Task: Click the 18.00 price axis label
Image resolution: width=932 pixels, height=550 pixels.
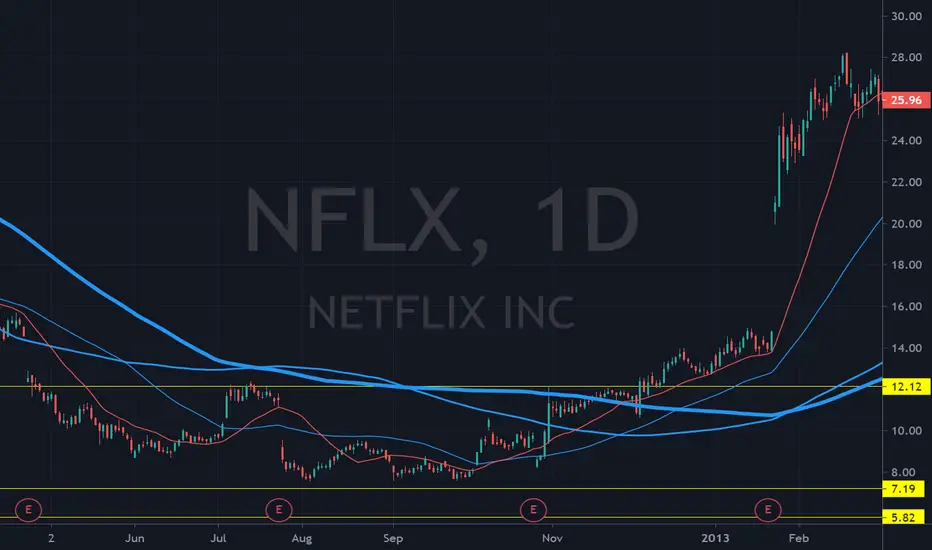Action: point(906,265)
